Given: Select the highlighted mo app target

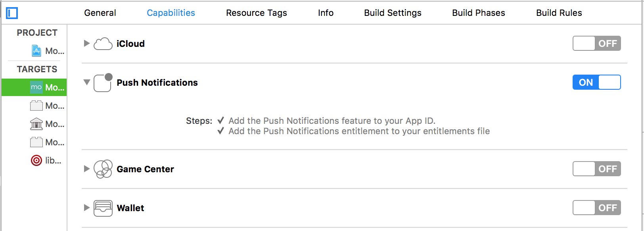Looking at the screenshot, I should [34, 87].
